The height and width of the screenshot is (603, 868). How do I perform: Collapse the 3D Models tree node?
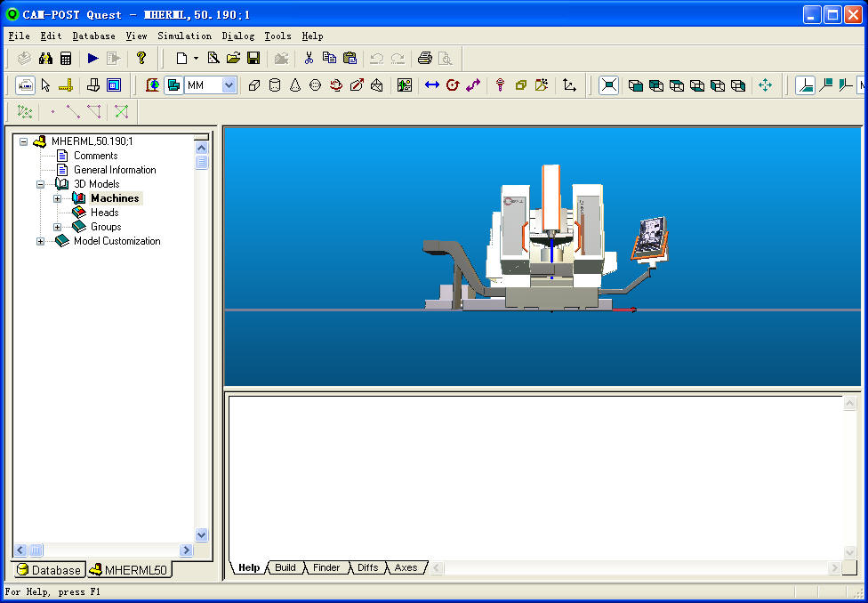pyautogui.click(x=40, y=184)
